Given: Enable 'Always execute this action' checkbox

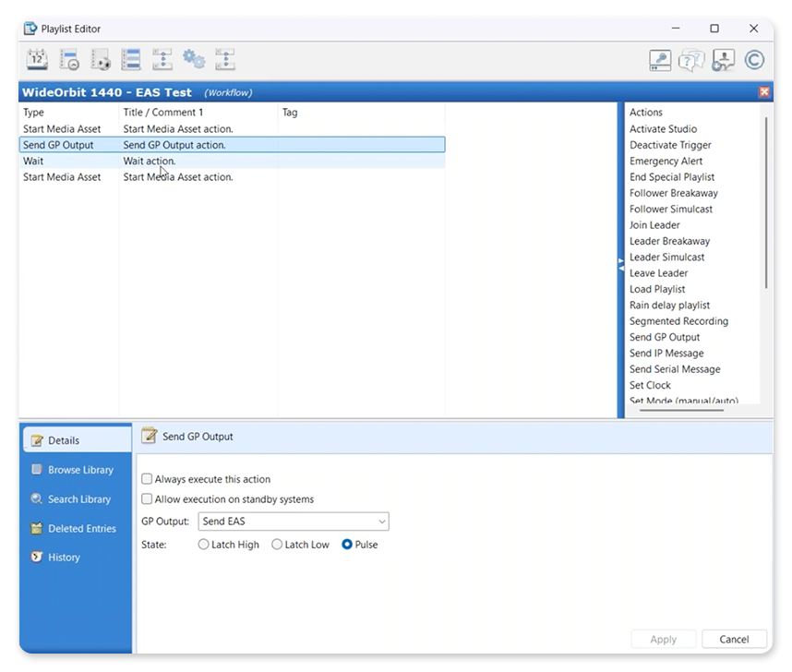Looking at the screenshot, I should tap(147, 479).
